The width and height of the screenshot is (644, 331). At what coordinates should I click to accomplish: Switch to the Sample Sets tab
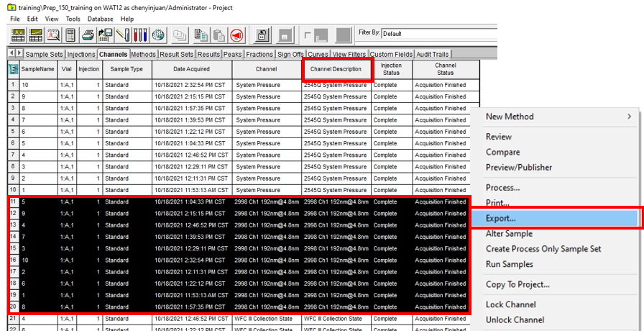click(x=45, y=54)
